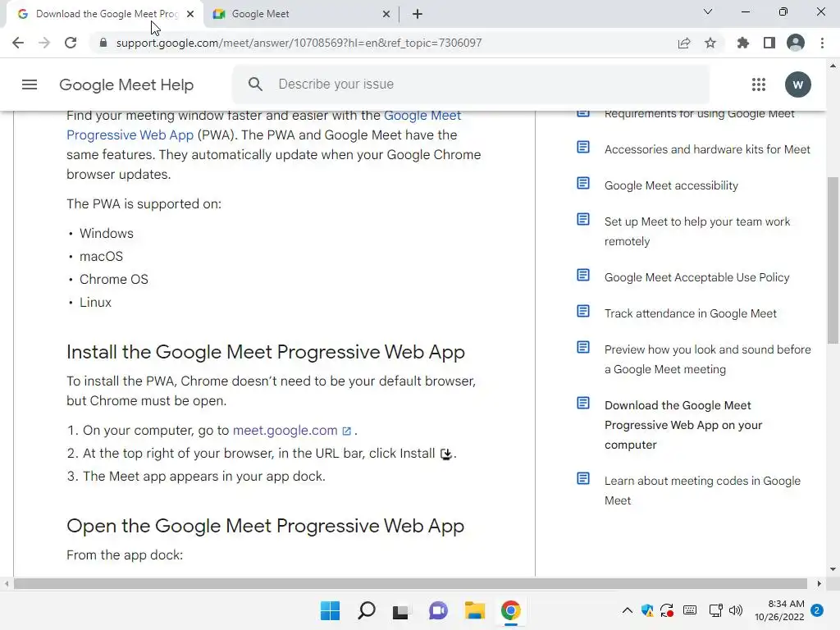Show hidden system tray icons

tap(627, 610)
